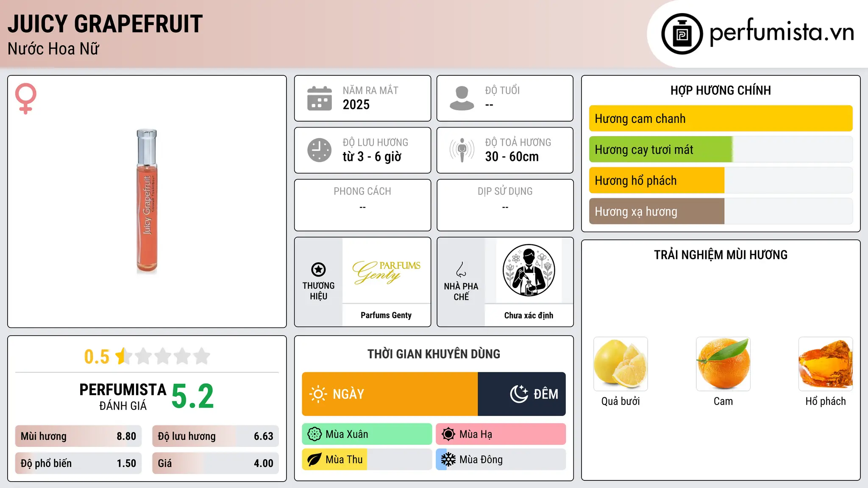Click the moon icon in Đêm bar
Viewport: 868px width, 488px height.
tap(519, 394)
